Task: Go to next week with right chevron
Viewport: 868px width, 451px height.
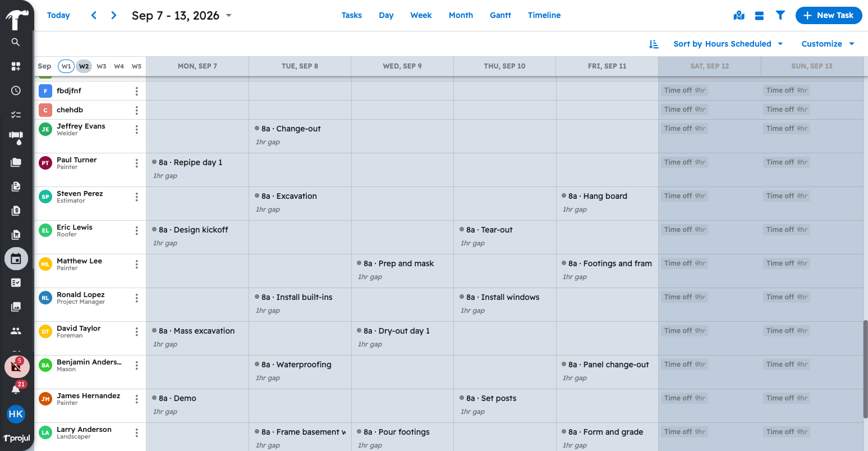Action: click(114, 15)
